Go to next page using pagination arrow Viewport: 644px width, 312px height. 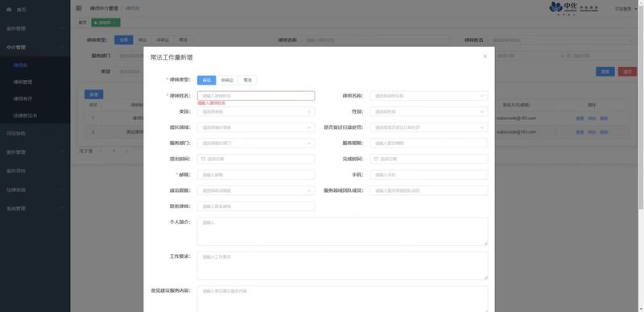(127, 152)
